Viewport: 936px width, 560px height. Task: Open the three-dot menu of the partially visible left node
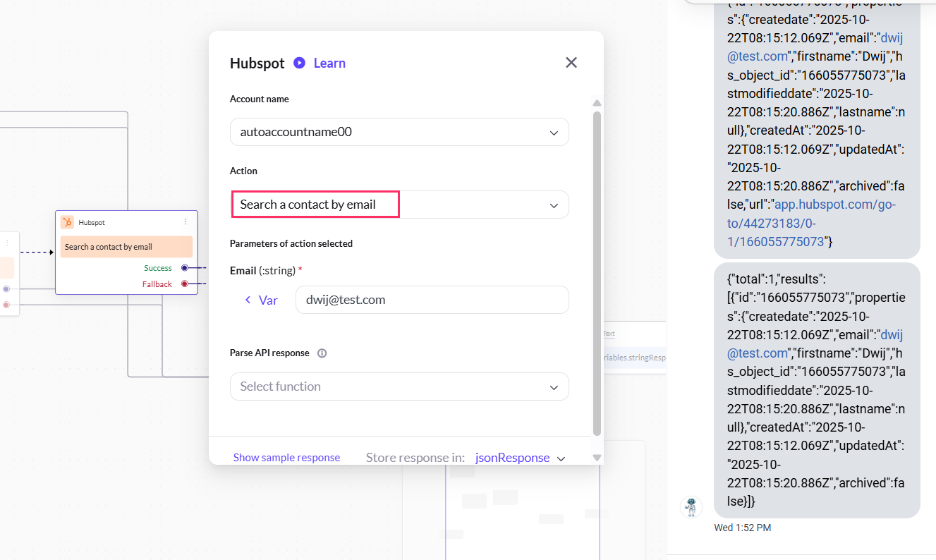pos(7,243)
